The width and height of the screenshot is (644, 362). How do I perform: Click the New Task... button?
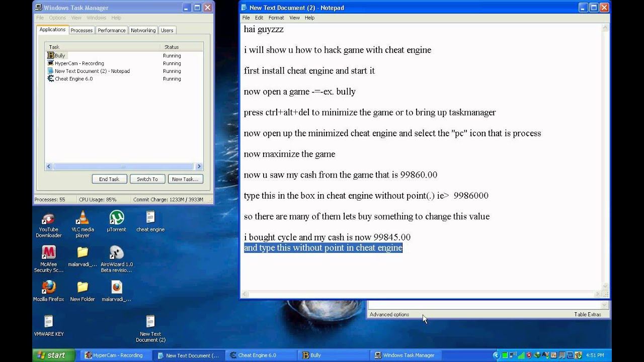(x=185, y=179)
